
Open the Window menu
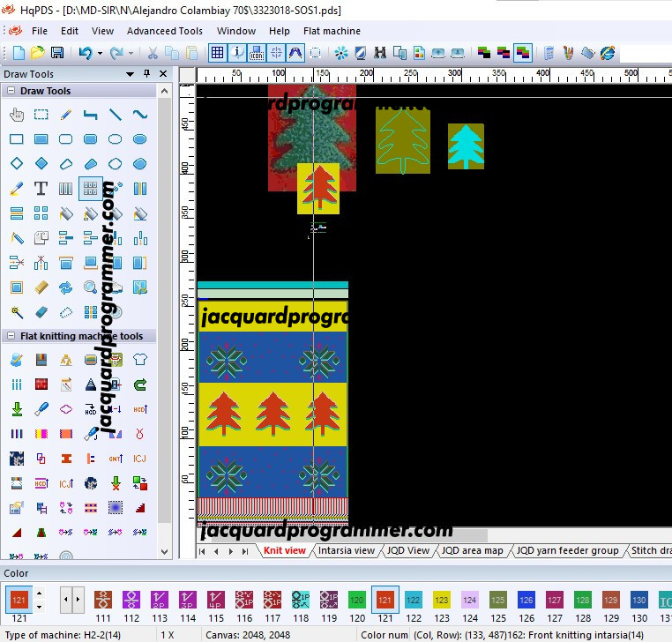point(236,31)
